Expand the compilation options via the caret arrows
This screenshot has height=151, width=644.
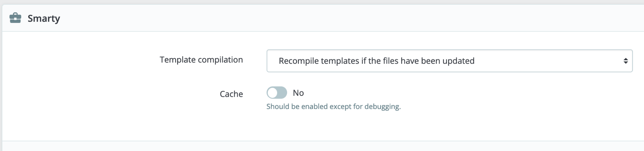(x=625, y=61)
